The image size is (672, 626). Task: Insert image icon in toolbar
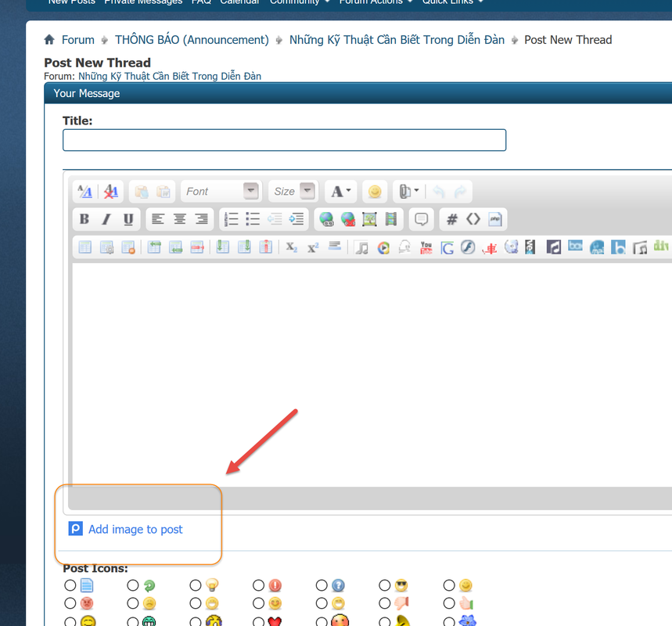tap(369, 219)
